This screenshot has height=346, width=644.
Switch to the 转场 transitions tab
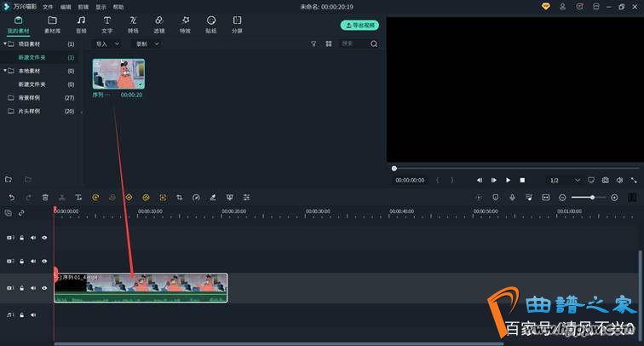133,23
